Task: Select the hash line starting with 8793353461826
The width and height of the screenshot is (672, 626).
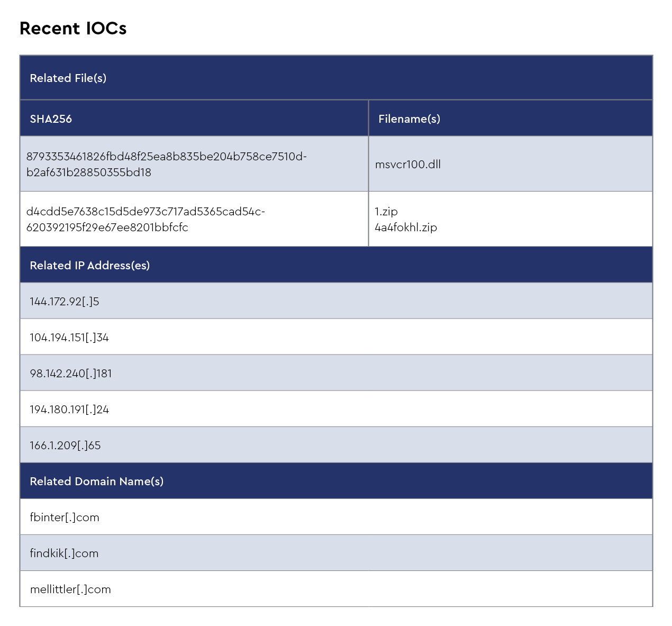Action: (x=166, y=157)
